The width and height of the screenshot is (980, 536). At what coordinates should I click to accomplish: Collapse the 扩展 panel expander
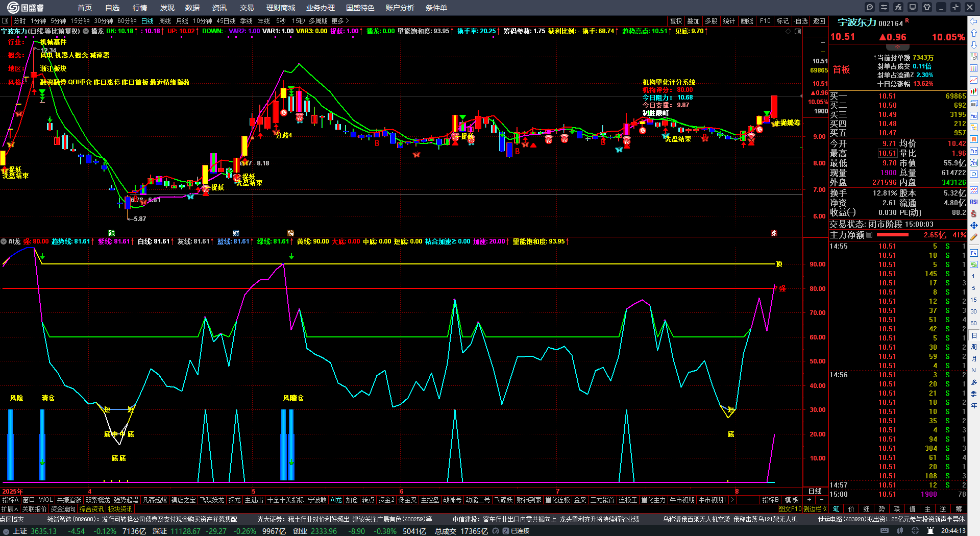(x=10, y=509)
